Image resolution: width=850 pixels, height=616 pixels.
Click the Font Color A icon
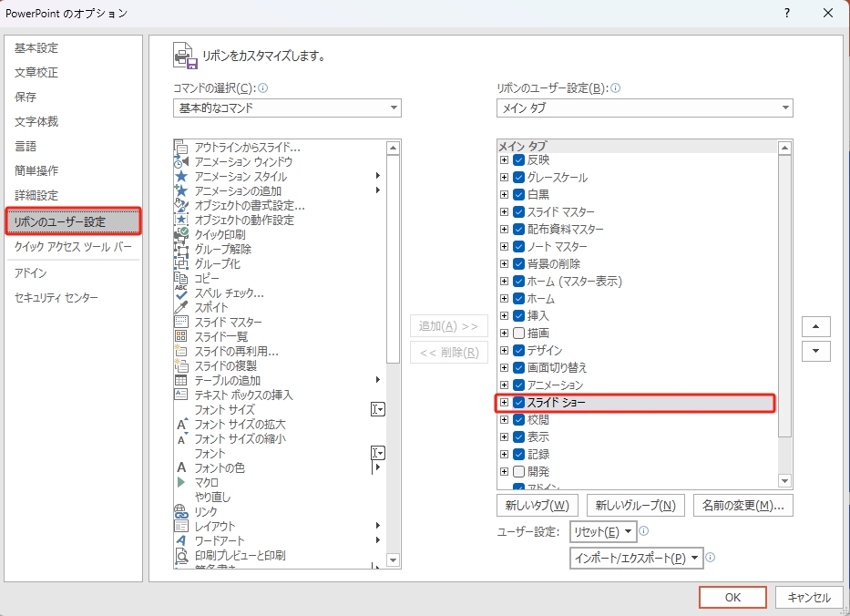coord(181,467)
